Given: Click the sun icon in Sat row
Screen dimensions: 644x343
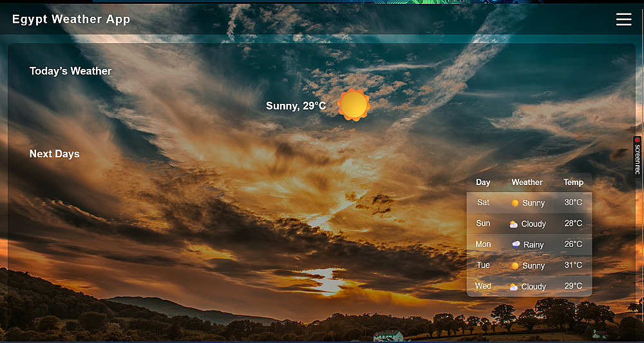Looking at the screenshot, I should point(515,203).
